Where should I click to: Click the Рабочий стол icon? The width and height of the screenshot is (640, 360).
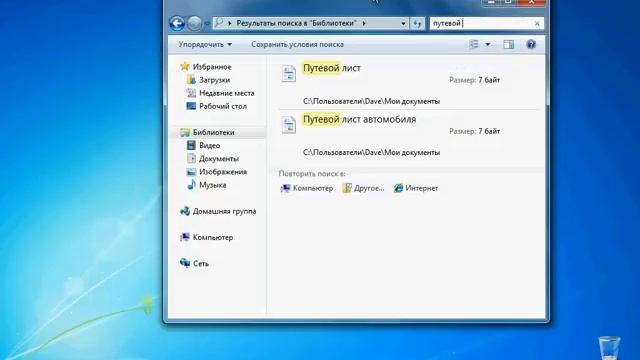[x=191, y=106]
